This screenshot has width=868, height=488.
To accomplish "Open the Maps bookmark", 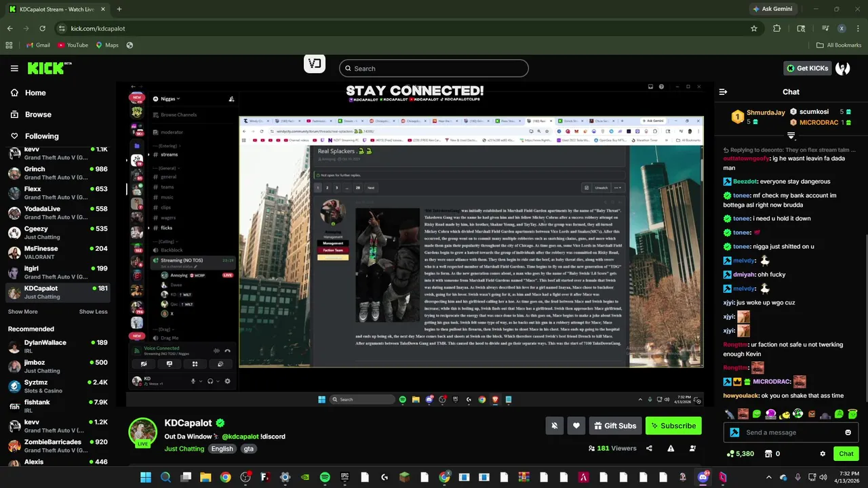I will pyautogui.click(x=107, y=45).
